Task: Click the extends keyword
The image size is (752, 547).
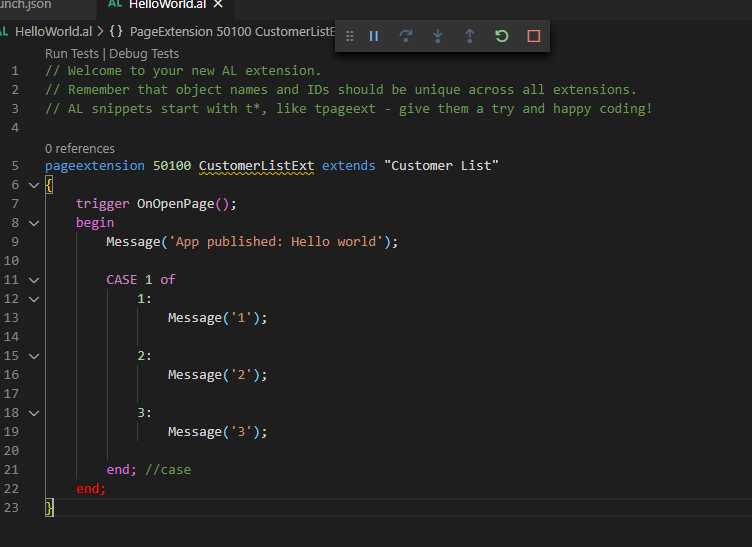Action: [x=349, y=166]
